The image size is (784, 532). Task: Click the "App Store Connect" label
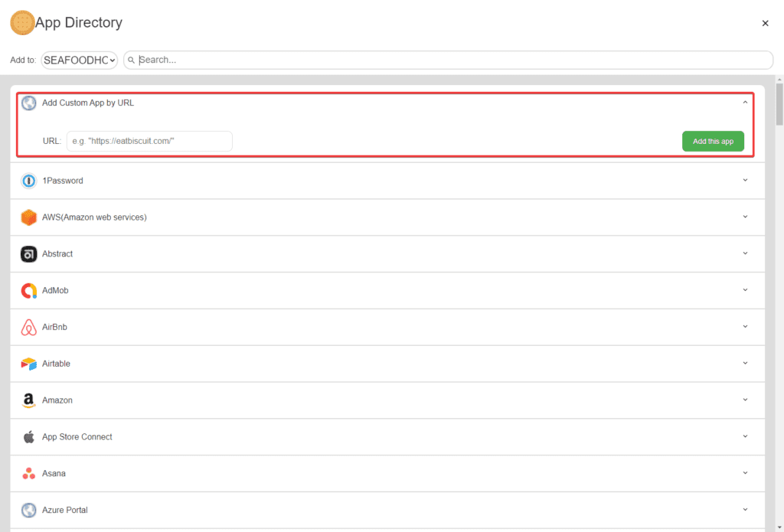pos(77,436)
